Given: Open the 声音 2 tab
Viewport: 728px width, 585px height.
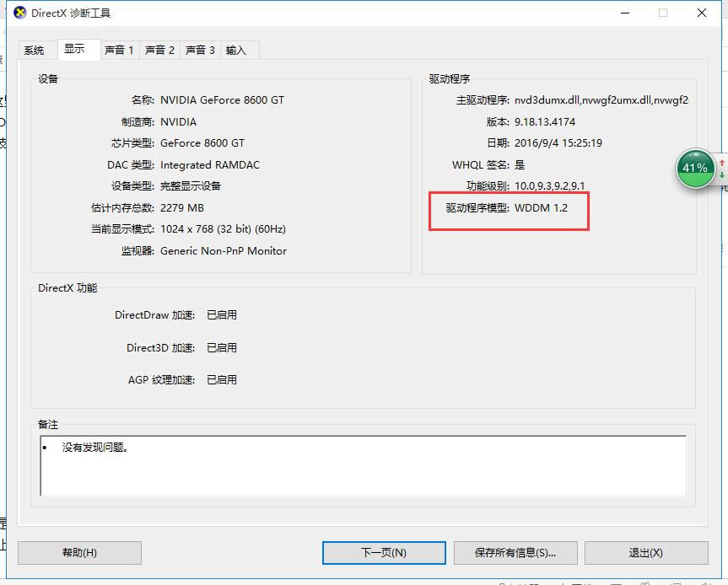Looking at the screenshot, I should [x=159, y=50].
